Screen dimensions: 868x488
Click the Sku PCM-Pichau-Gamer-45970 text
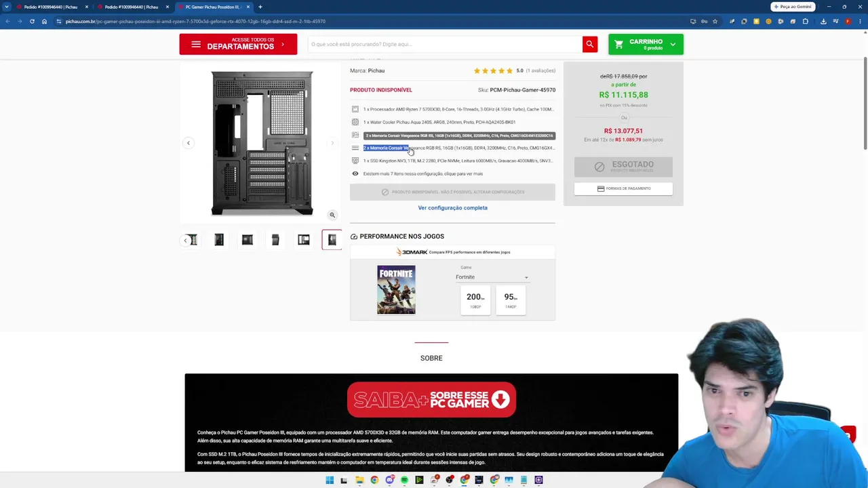(x=517, y=89)
